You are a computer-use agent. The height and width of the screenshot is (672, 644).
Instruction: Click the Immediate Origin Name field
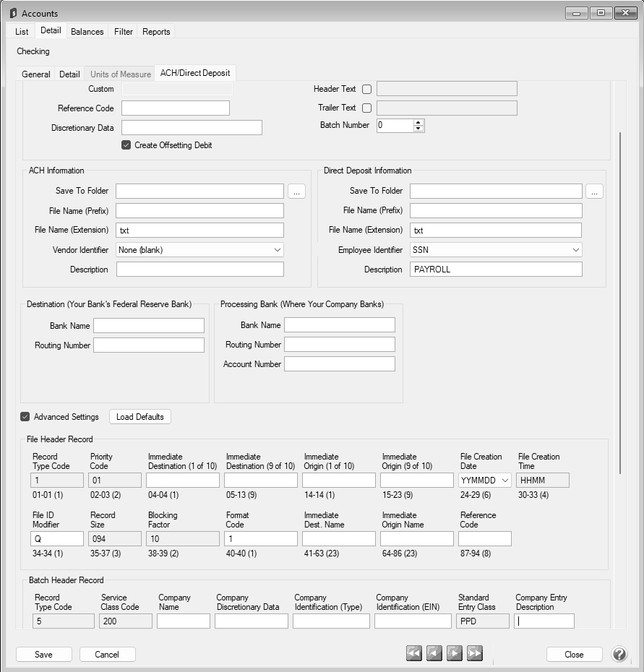tap(417, 539)
